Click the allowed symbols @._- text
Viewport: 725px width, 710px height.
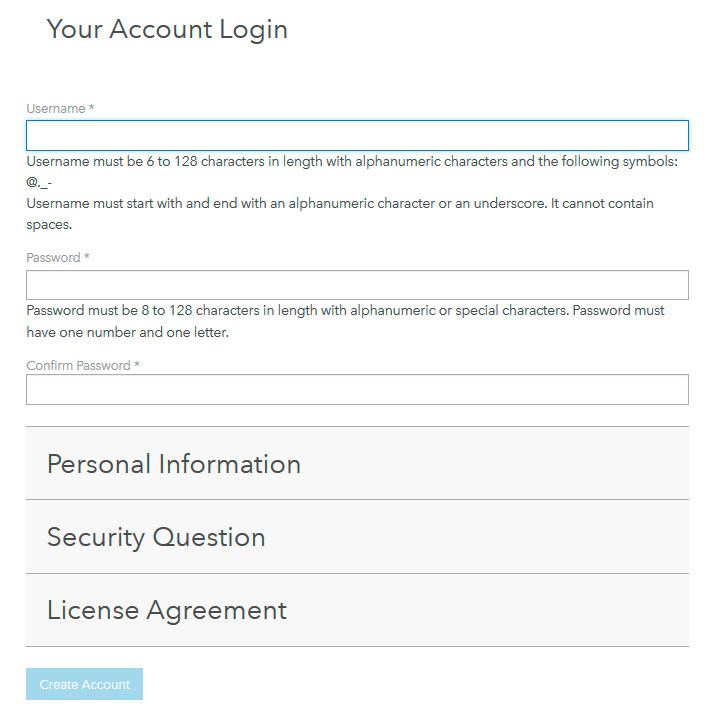[x=39, y=183]
